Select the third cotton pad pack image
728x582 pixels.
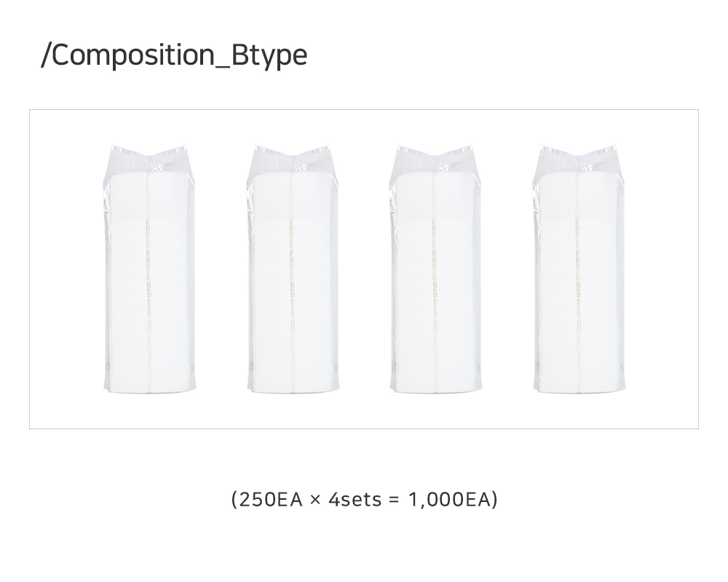(x=436, y=269)
